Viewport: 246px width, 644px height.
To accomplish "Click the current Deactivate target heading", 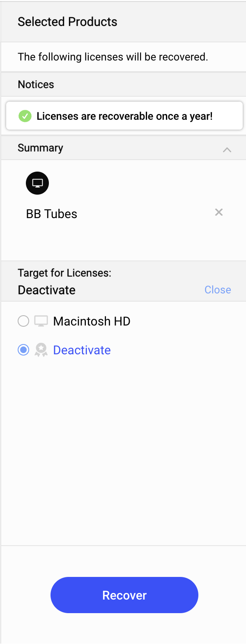I will click(x=47, y=290).
